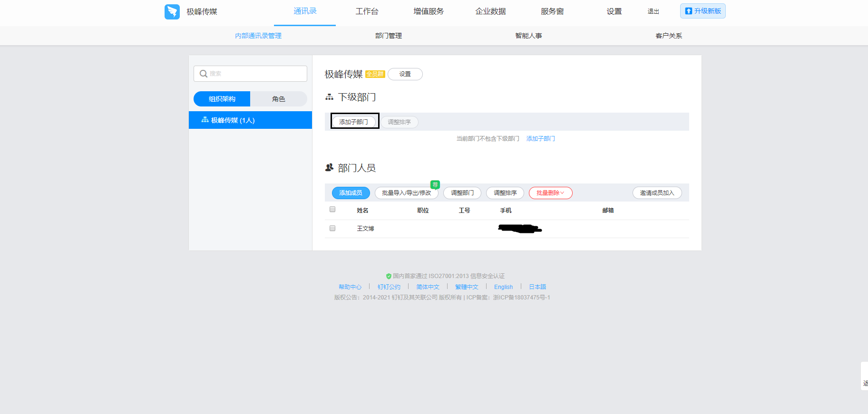The height and width of the screenshot is (414, 868).
Task: Click the 全员群 yellow badge
Action: (x=375, y=74)
